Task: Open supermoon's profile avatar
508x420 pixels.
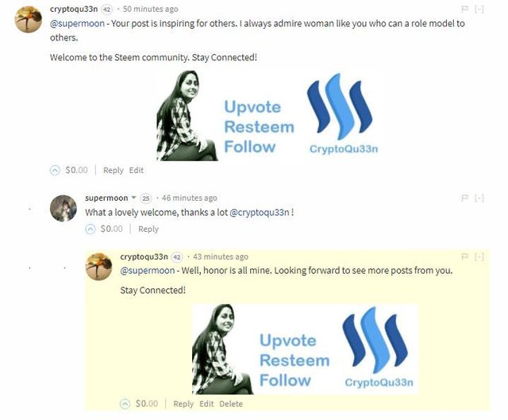Action: [63, 208]
